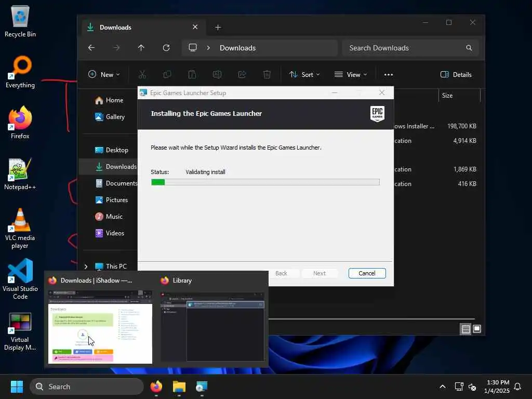Open the Notepad++ desktop shortcut
The image size is (532, 399).
click(20, 174)
